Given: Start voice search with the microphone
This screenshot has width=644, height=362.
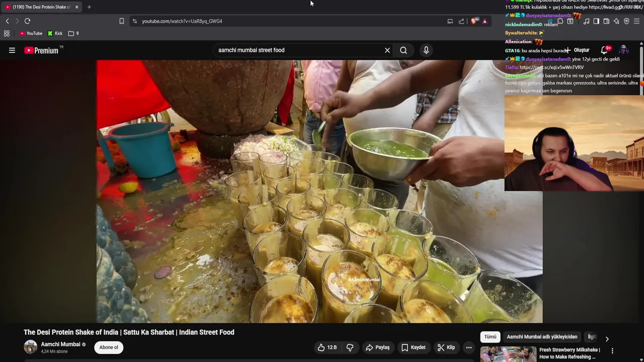Looking at the screenshot, I should (x=426, y=50).
